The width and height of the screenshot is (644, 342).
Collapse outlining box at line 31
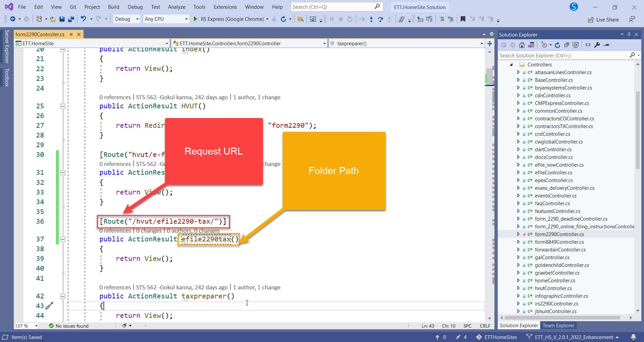(x=63, y=172)
